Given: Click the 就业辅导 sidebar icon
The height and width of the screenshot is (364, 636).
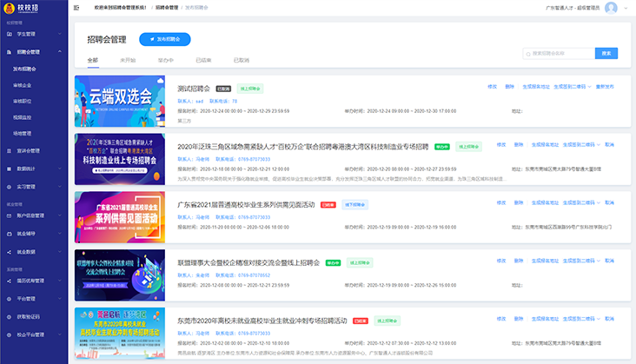Looking at the screenshot, I should pos(9,234).
